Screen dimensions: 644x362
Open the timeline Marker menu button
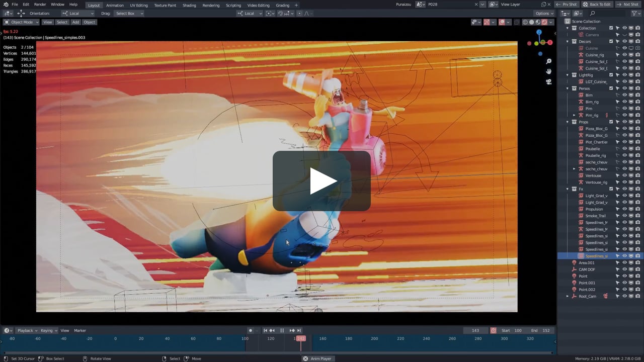click(80, 330)
